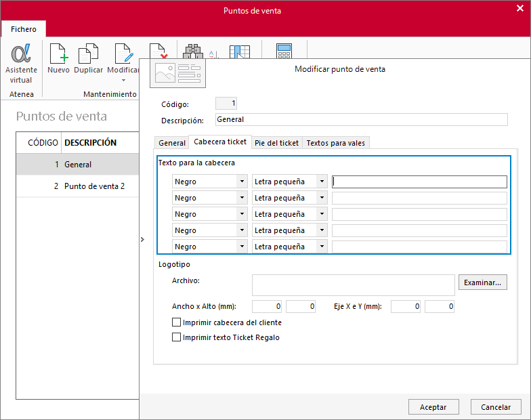Expand the first Negro color dropdown

[x=242, y=182]
